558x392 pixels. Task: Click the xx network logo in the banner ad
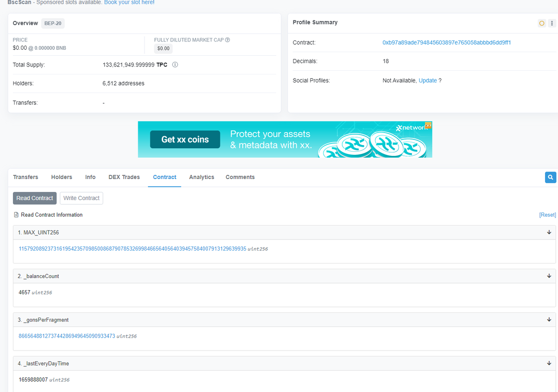pyautogui.click(x=412, y=128)
